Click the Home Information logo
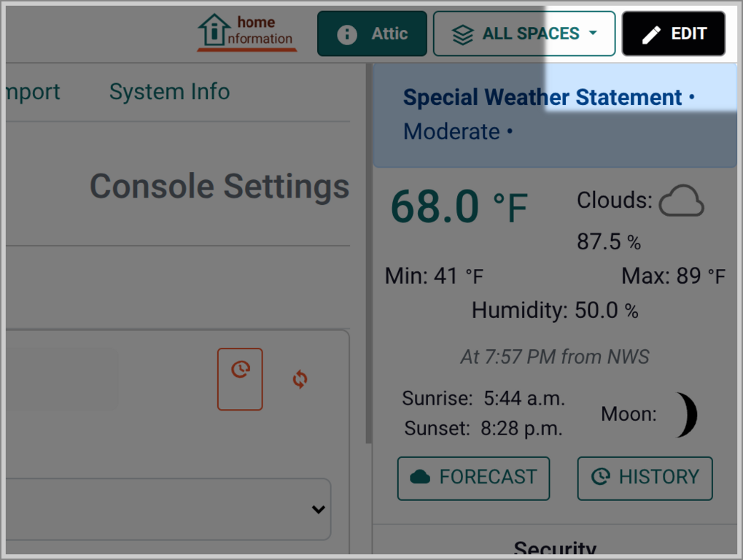Screen dimensions: 743x560 (247, 32)
